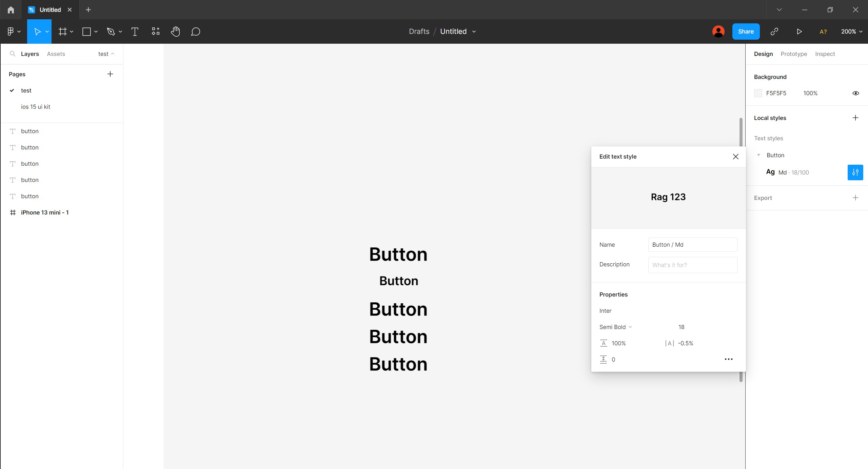The width and height of the screenshot is (868, 469).
Task: Open type details three-dots menu
Action: 728,359
